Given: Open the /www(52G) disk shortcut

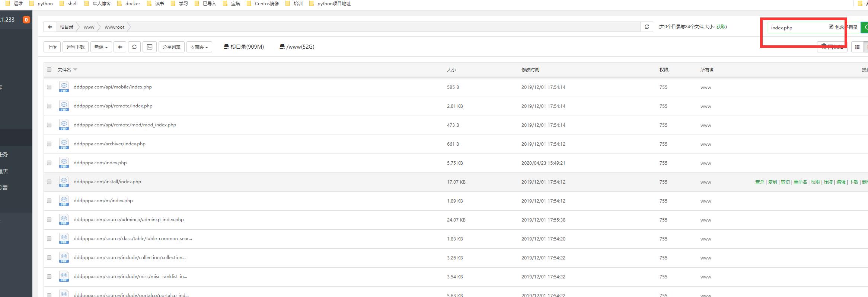Looking at the screenshot, I should (297, 47).
